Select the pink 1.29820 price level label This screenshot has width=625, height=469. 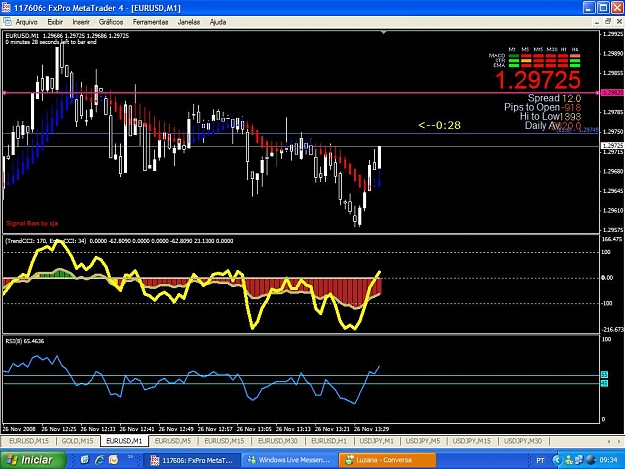click(x=612, y=92)
